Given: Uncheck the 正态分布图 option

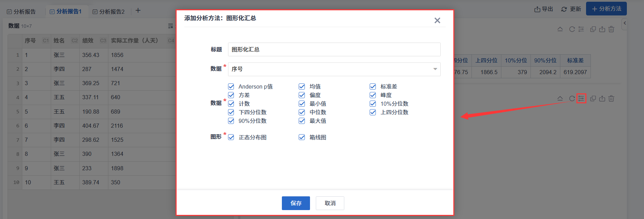Looking at the screenshot, I should [231, 137].
